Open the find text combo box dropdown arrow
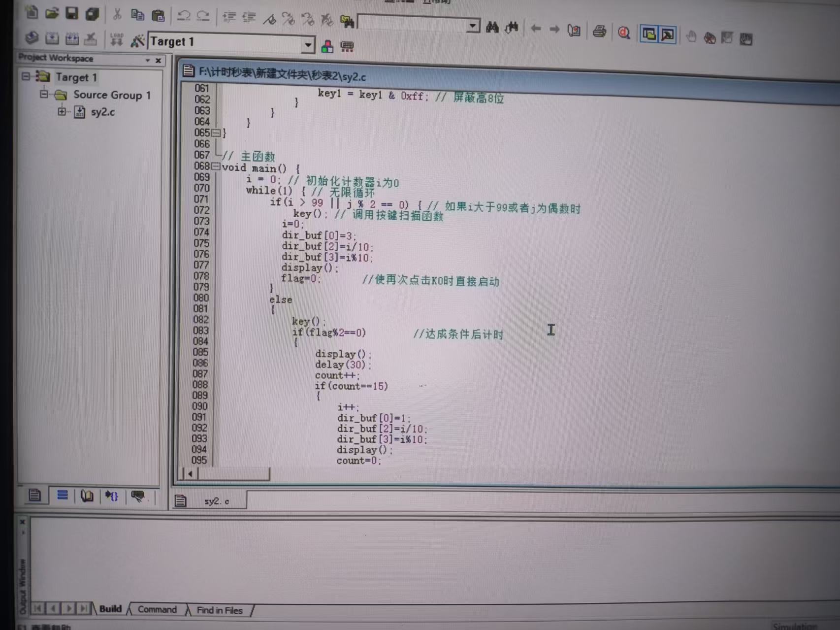The image size is (840, 630). coord(473,25)
